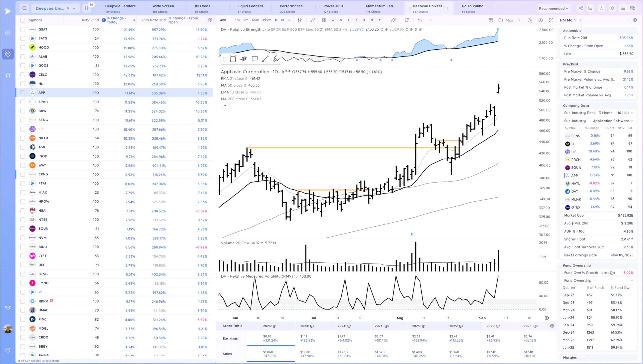Open chart time axis settings gear
The width and height of the screenshot is (643, 364).
[547, 318]
